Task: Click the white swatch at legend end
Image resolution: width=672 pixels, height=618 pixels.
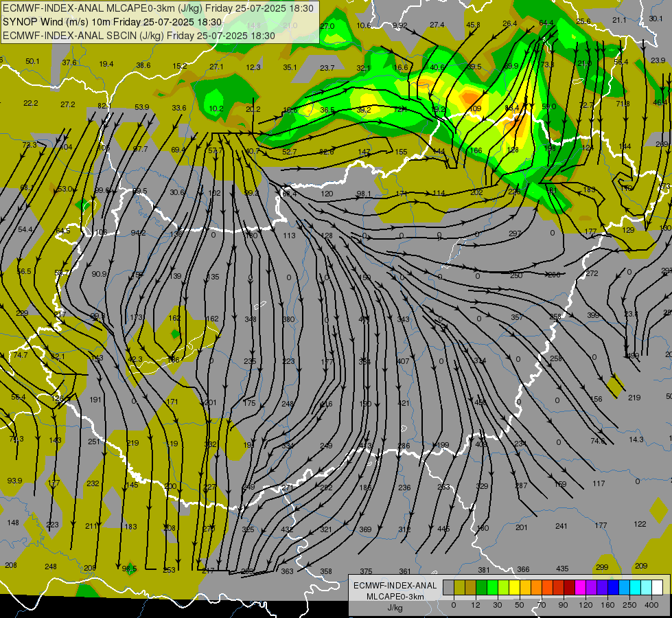Action: pos(658,587)
